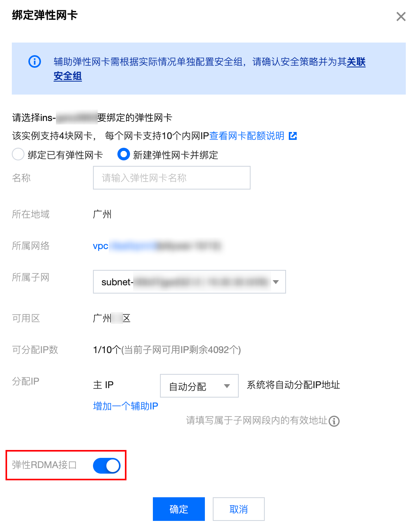Viewport: 420px width, 528px height.
Task: Click the 绑定弹性网卡 dialog title
Action: (45, 15)
